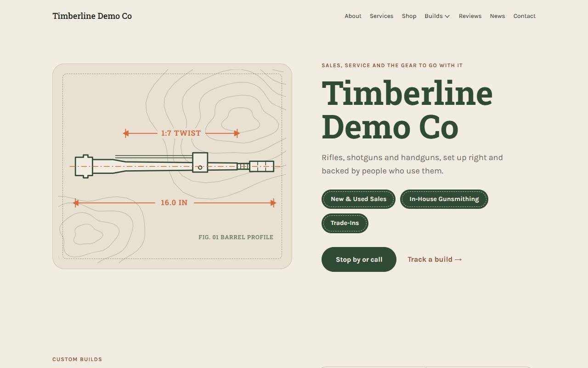This screenshot has width=588, height=368.
Task: Follow the Track a build link
Action: click(435, 259)
